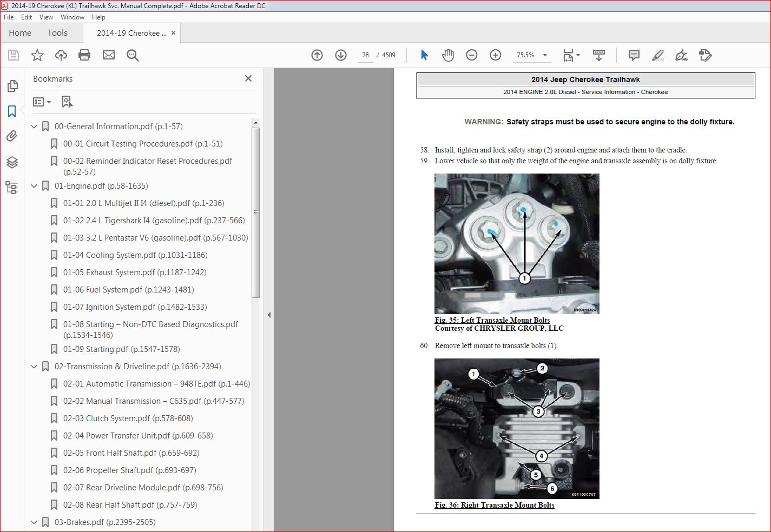Select the Highlight text pen tool
771x532 pixels.
point(658,55)
